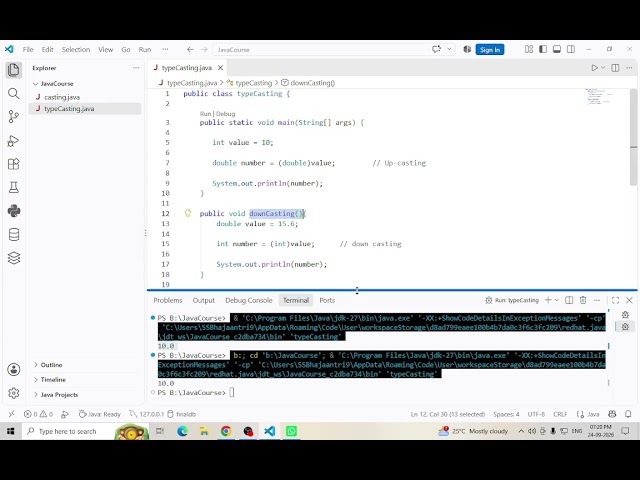
Task: Run Java file with play button
Action: [x=595, y=68]
